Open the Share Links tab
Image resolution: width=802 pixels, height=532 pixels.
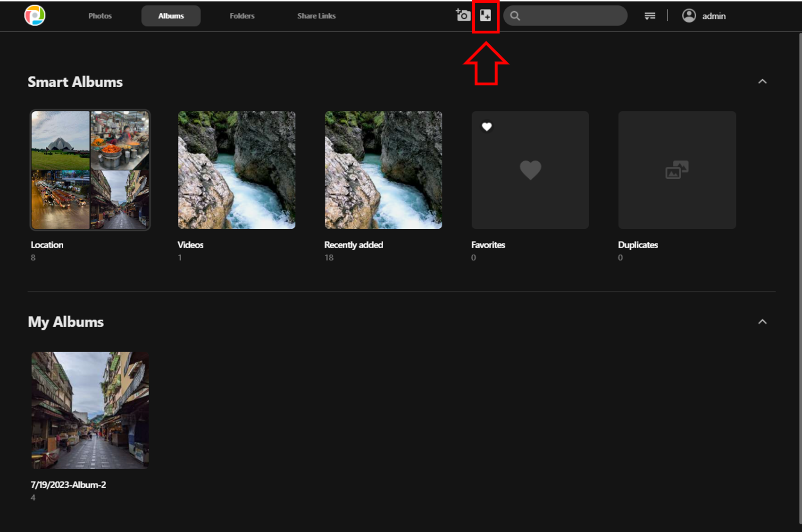(x=317, y=16)
